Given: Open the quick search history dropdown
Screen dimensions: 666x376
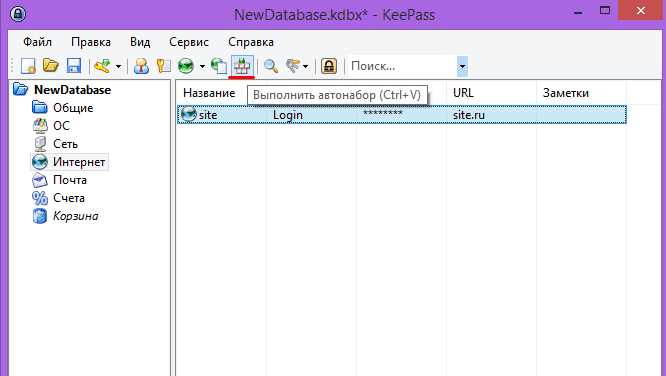Looking at the screenshot, I should point(463,66).
